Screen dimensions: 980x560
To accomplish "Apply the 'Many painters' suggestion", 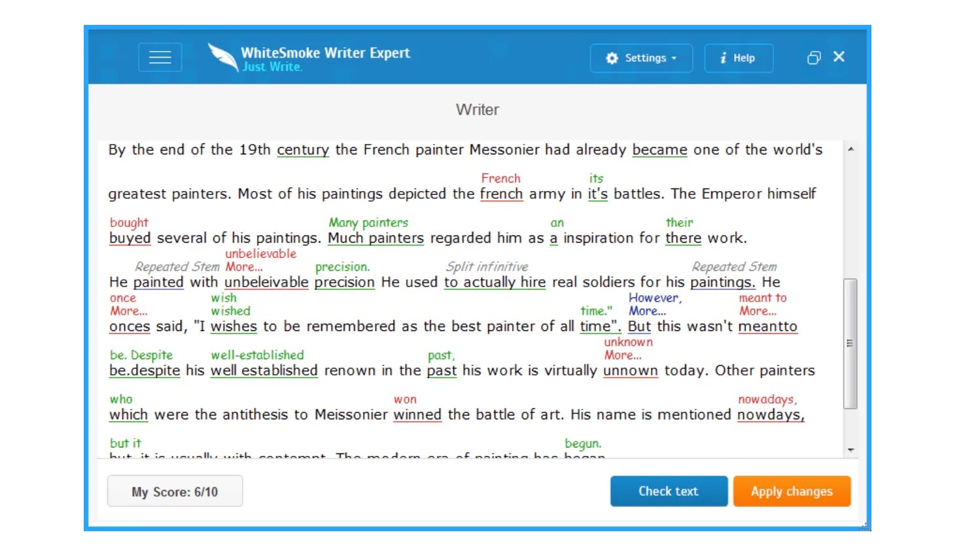I will click(x=368, y=223).
